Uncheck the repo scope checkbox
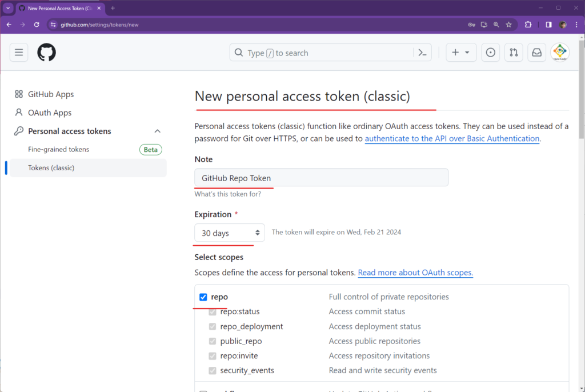 click(203, 297)
